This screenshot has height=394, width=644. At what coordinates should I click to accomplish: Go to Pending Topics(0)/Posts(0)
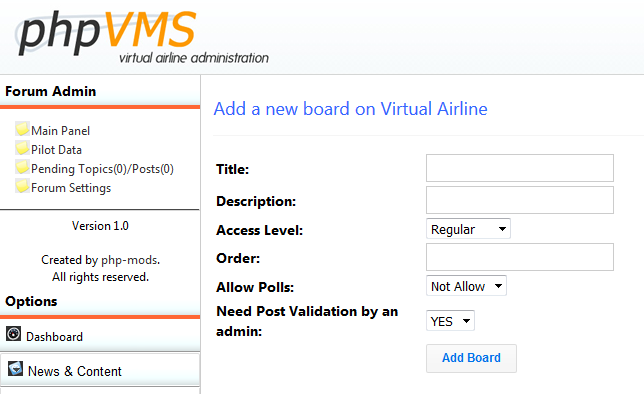[x=102, y=169]
